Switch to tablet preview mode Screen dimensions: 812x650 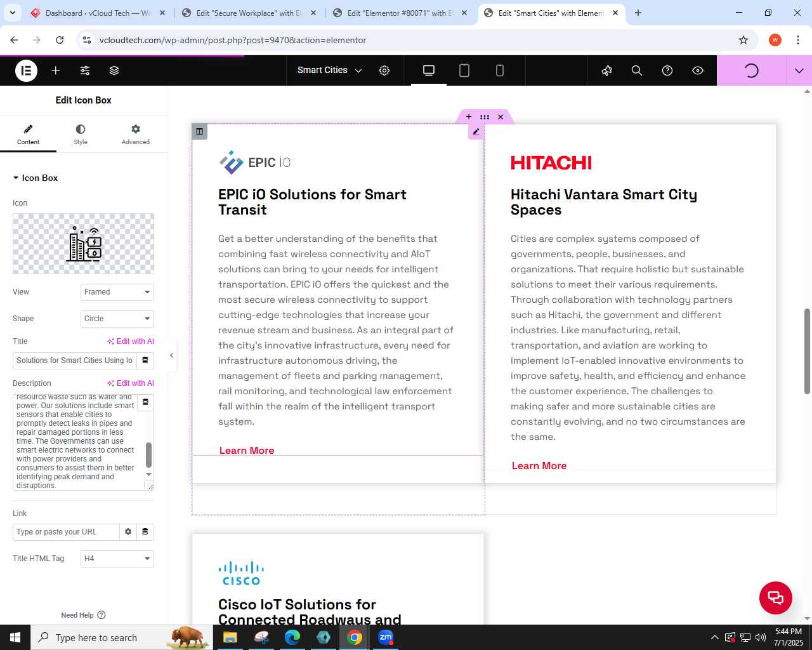click(x=464, y=70)
